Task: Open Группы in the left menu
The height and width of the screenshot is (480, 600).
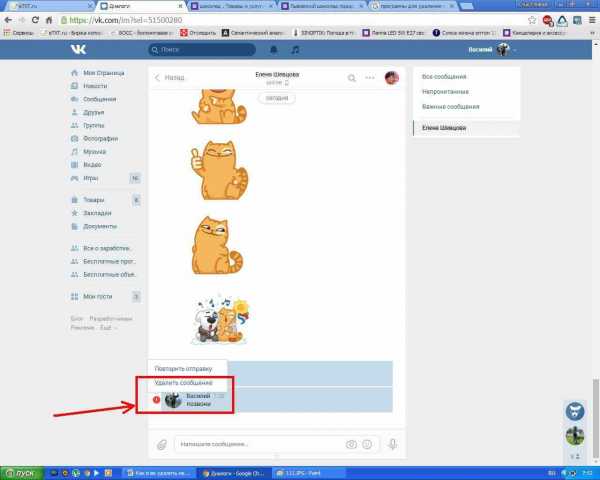Action: [x=94, y=126]
